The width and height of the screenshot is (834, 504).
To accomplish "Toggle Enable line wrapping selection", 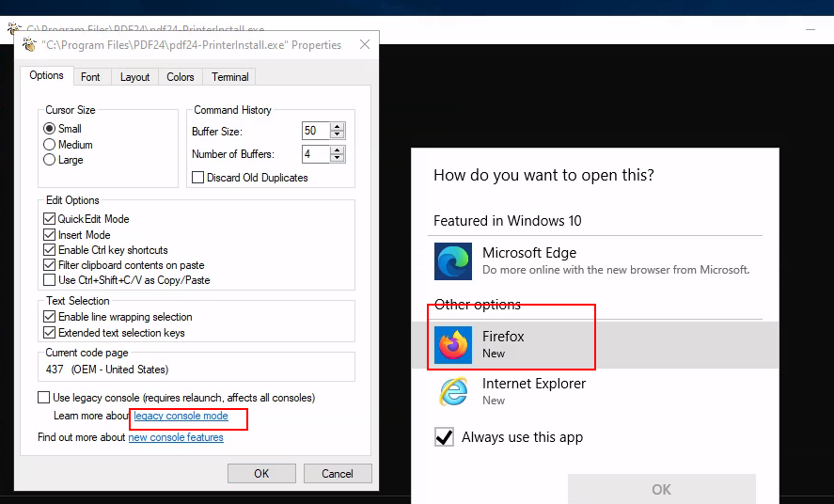I will tap(50, 317).
